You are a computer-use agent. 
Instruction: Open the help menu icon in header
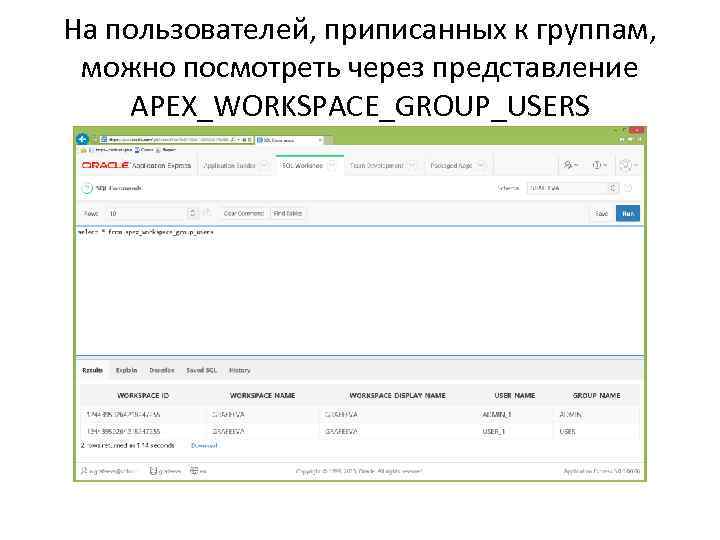click(x=600, y=165)
